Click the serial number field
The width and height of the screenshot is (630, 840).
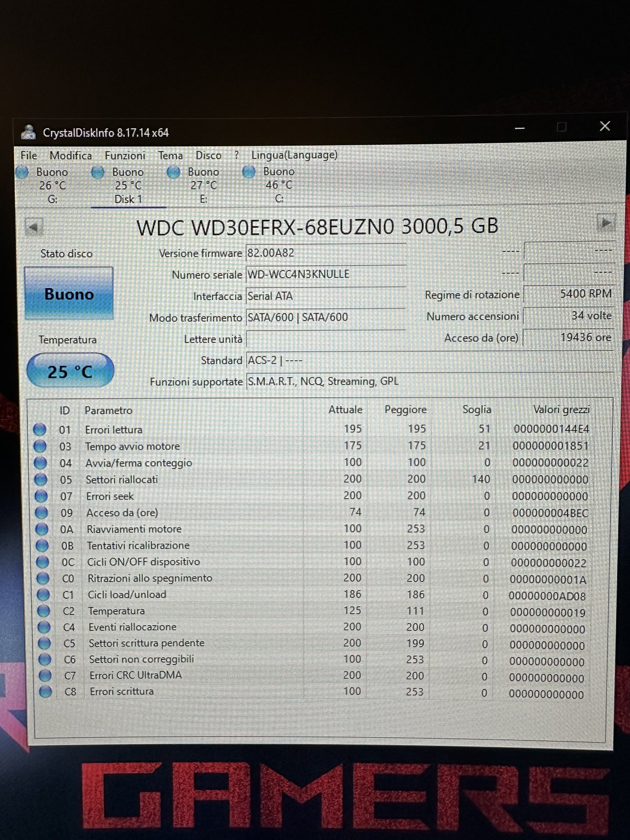(325, 274)
